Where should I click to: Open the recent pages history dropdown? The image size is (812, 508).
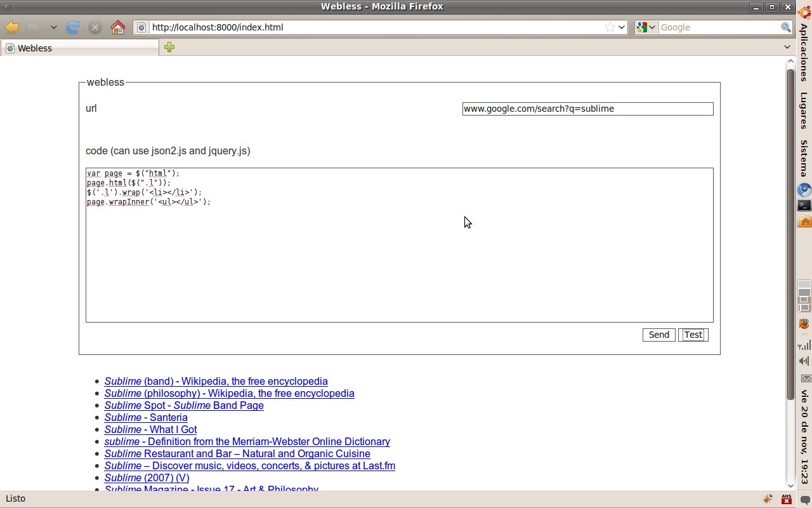click(x=53, y=27)
